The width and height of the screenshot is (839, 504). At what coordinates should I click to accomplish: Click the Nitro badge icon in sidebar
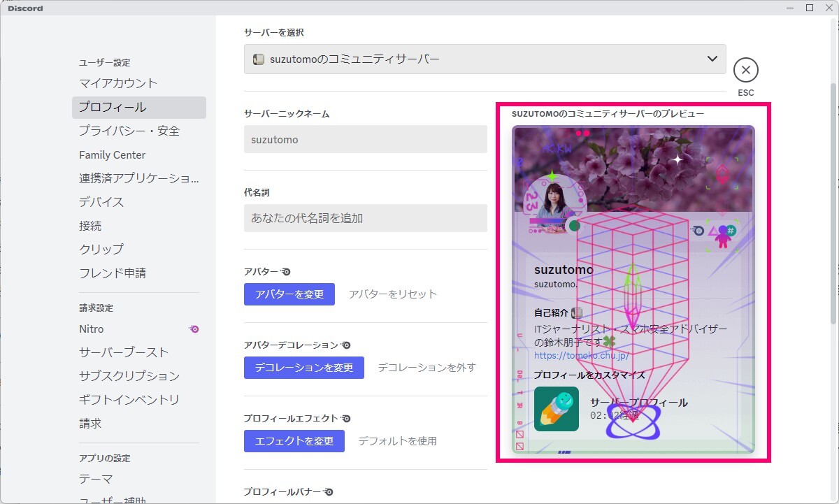click(x=194, y=329)
